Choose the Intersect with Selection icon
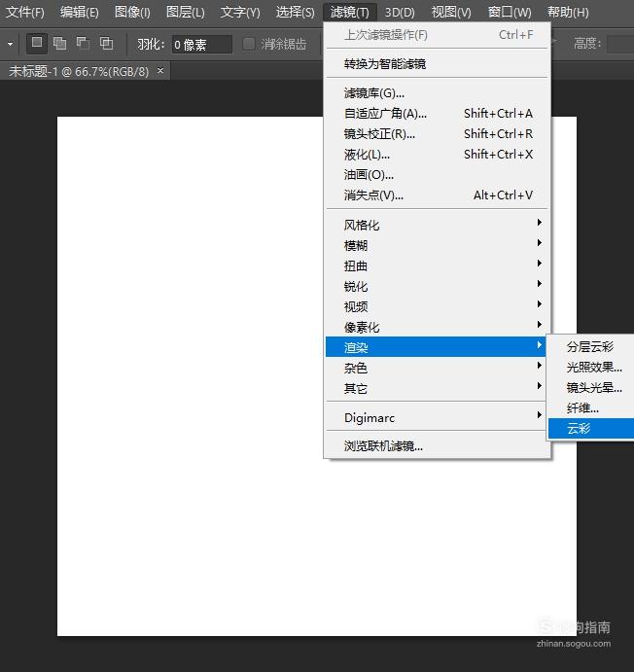The height and width of the screenshot is (672, 634). 106,44
